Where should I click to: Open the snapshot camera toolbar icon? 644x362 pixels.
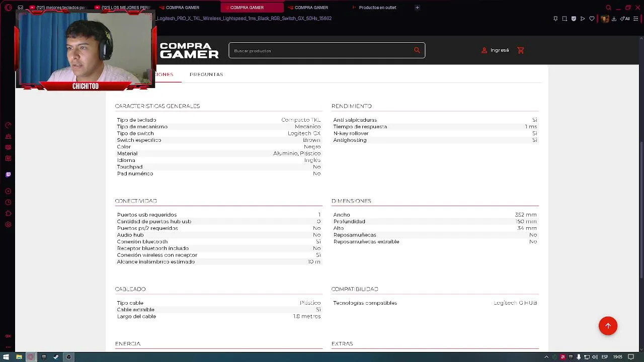(565, 19)
